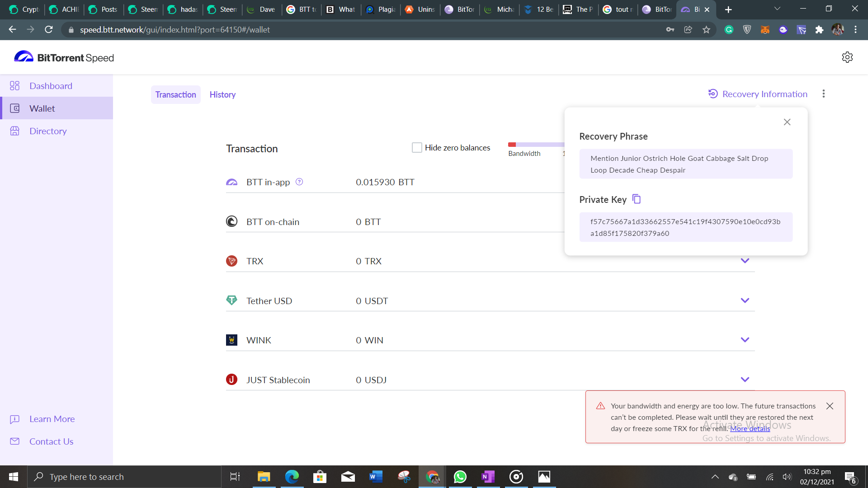Open the tab search dropdown arrow
Image resolution: width=868 pixels, height=488 pixels.
point(777,9)
